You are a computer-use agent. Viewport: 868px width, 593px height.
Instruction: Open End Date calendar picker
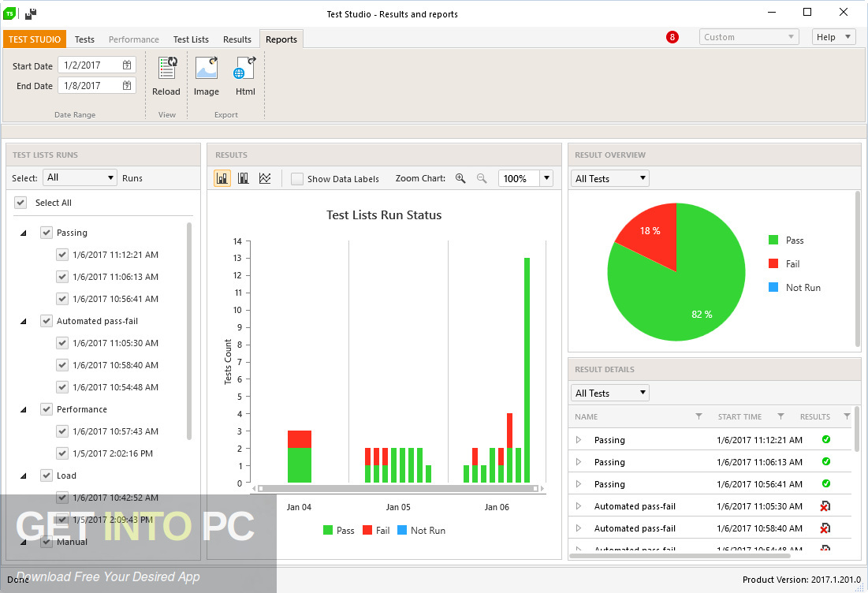(x=127, y=85)
